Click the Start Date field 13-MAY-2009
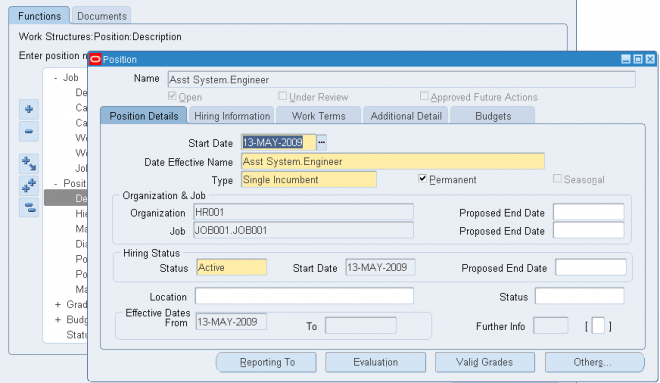660x383 pixels. pos(279,142)
